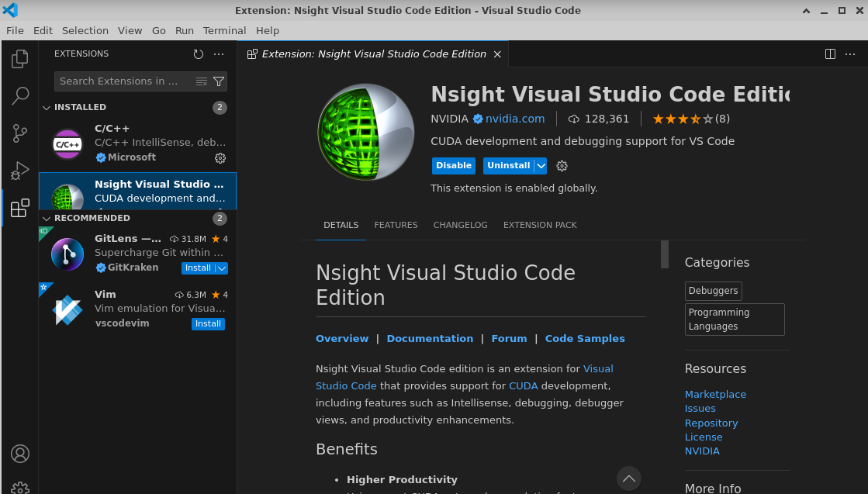Open the View menu

130,30
